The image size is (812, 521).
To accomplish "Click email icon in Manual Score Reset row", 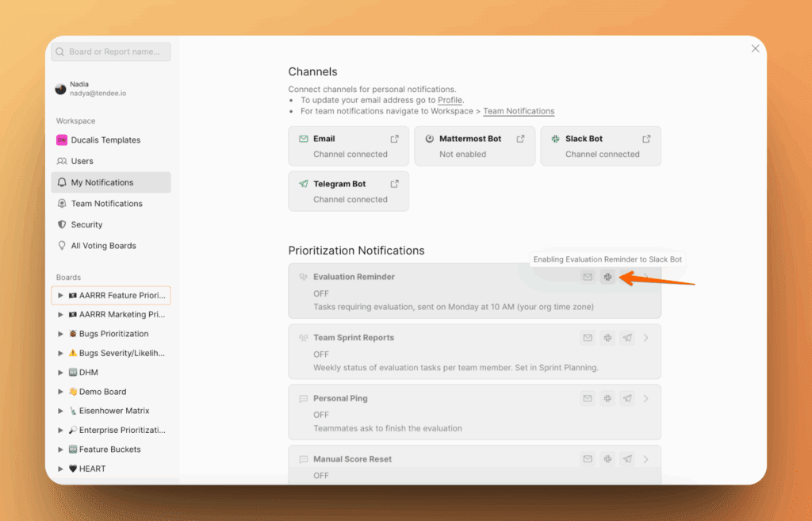I will [x=588, y=459].
